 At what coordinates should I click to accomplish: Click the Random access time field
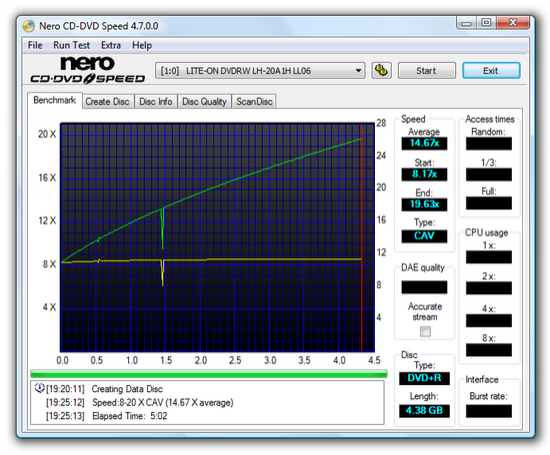pos(489,143)
